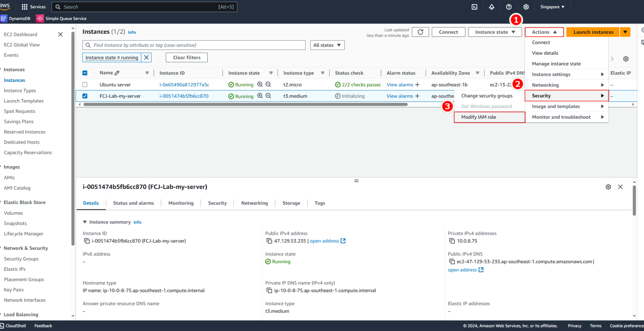644x331 pixels.
Task: Click the Launch instances button
Action: (593, 32)
